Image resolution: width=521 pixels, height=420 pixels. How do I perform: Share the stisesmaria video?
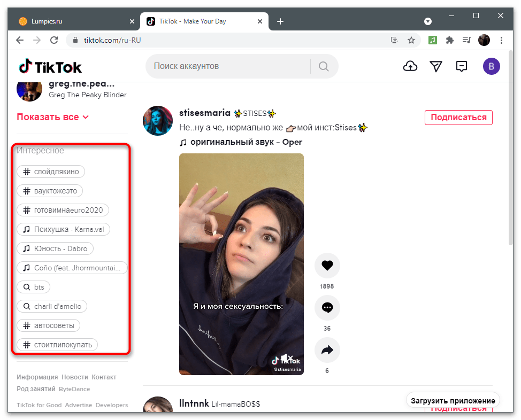tap(327, 350)
